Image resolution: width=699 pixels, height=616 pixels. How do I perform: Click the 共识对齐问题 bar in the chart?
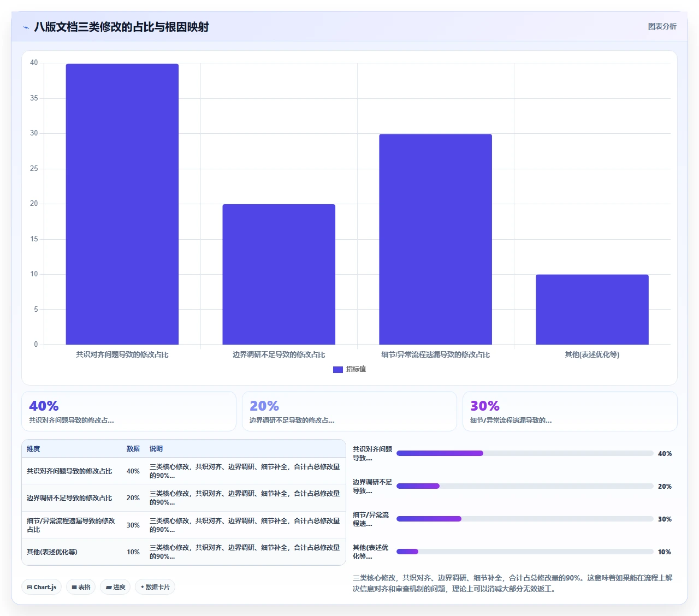[122, 204]
